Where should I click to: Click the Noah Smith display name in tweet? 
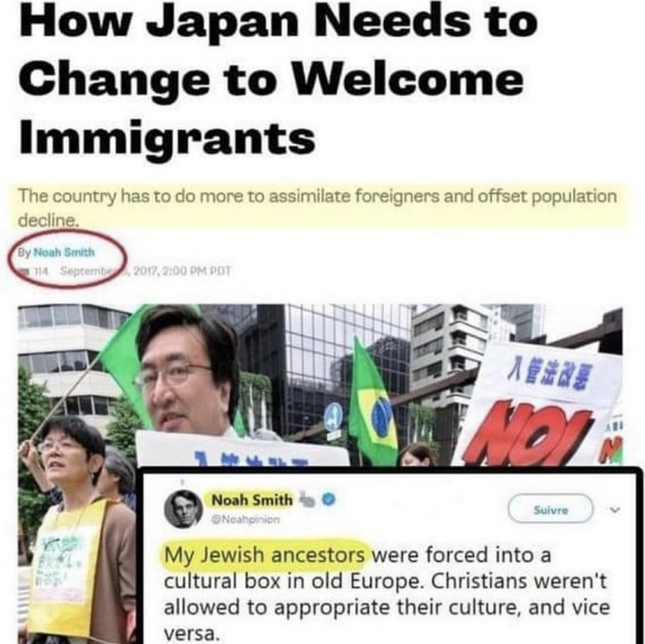(x=251, y=500)
